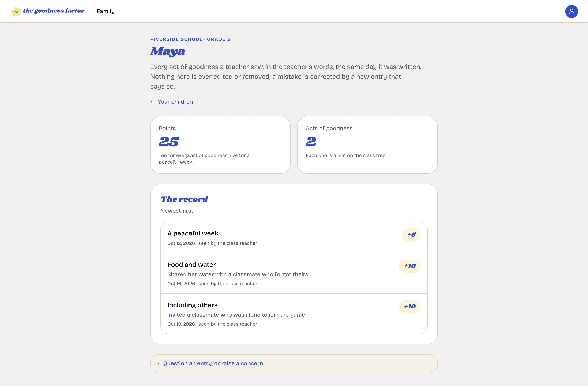
Task: Expand Question an entry, or raise a concern
Action: pyautogui.click(x=294, y=363)
